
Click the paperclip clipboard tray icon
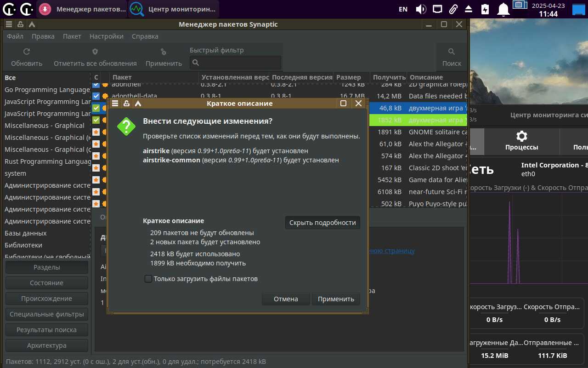(x=453, y=9)
